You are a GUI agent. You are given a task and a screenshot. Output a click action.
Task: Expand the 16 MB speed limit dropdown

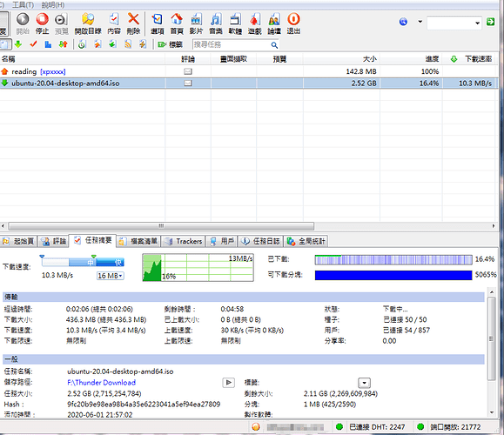111,276
